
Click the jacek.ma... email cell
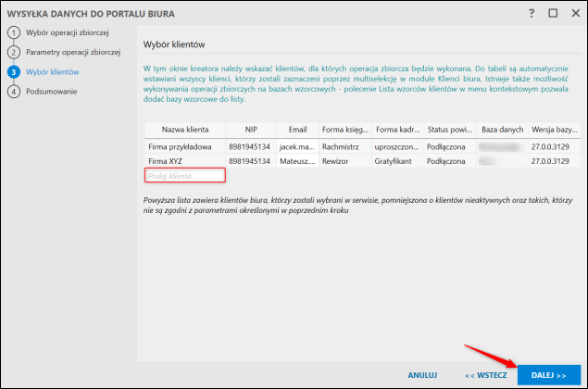297,146
